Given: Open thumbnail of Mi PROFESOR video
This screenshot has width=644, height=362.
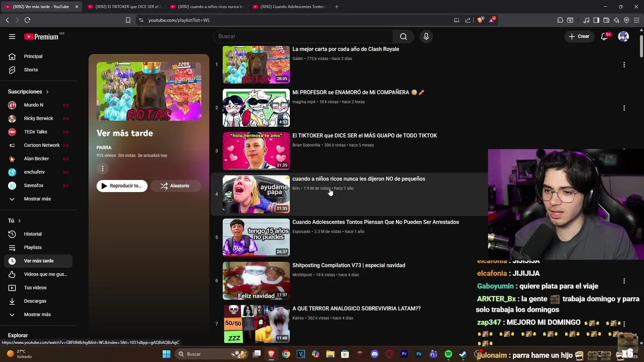Looking at the screenshot, I should (256, 108).
